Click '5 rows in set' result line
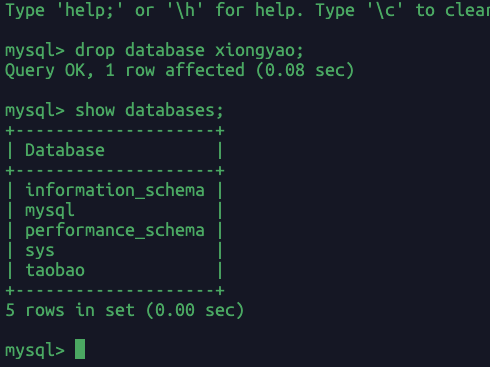Viewport: 490px width, 367px height. point(70,310)
